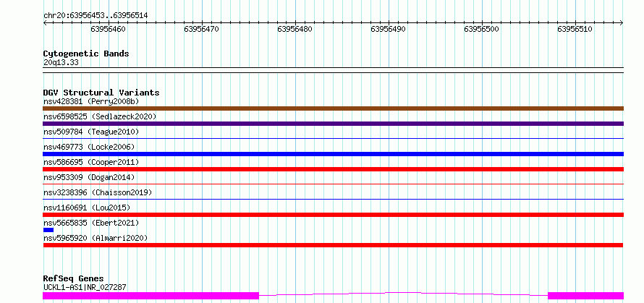Open the nsv6598525 (Sedlazeck2020) label
This screenshot has width=644, height=303.
coord(100,116)
